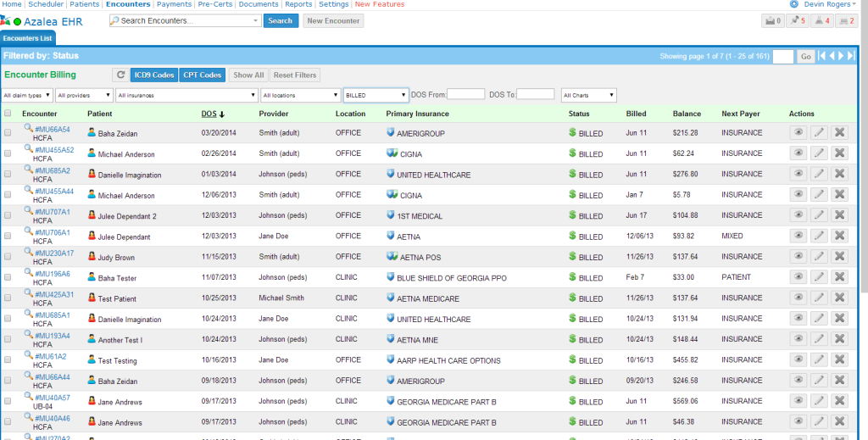Click the dollar status icon for #MU706A1

(x=572, y=236)
